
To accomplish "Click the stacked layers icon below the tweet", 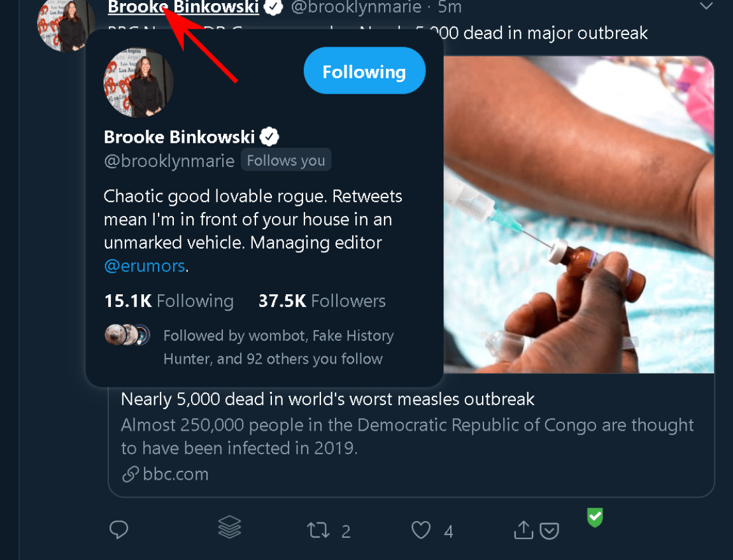I will click(229, 527).
